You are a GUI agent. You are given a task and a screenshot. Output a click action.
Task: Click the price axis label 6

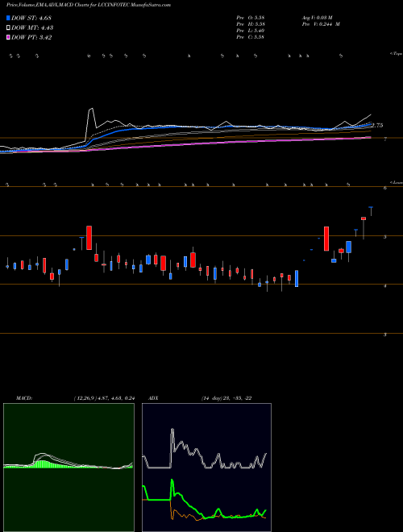pos(385,188)
